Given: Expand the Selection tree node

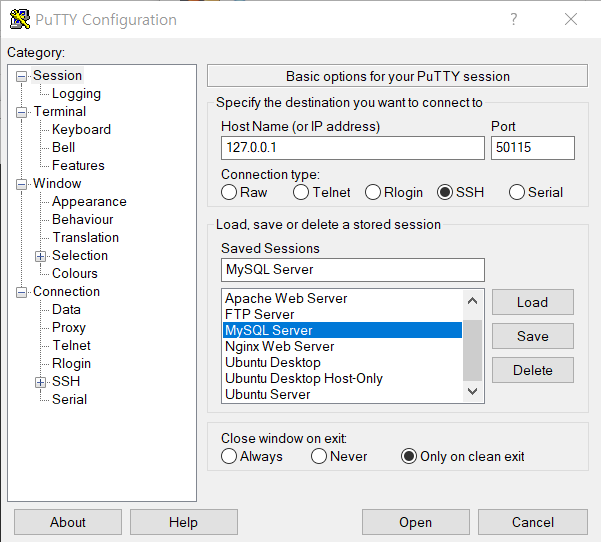Looking at the screenshot, I should [40, 256].
